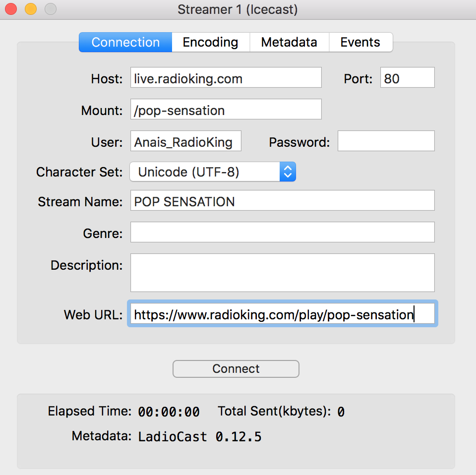The height and width of the screenshot is (475, 476).
Task: Click the Connection tab
Action: coord(125,42)
